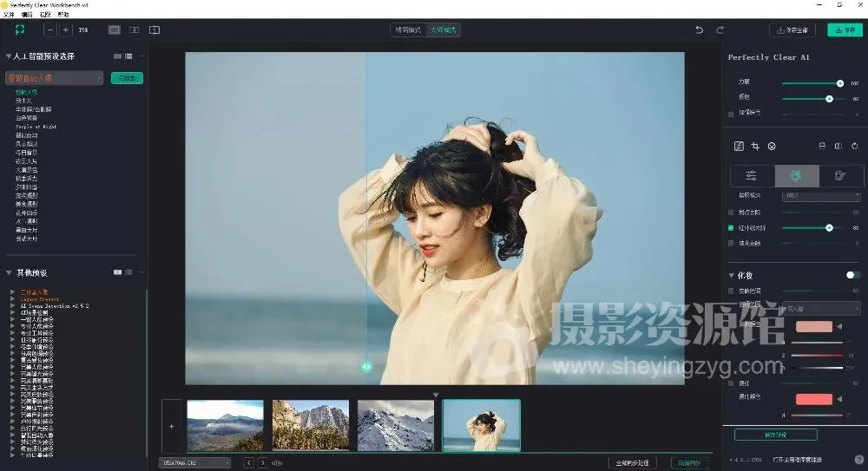Switch to 精简模式 tab

point(409,29)
